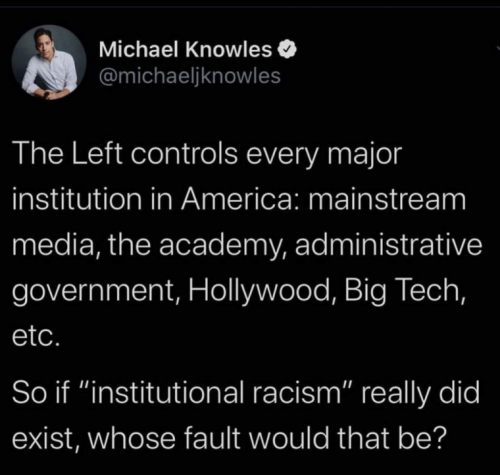Click the word "media," in the tweet
The image size is (500, 475).
[57, 245]
